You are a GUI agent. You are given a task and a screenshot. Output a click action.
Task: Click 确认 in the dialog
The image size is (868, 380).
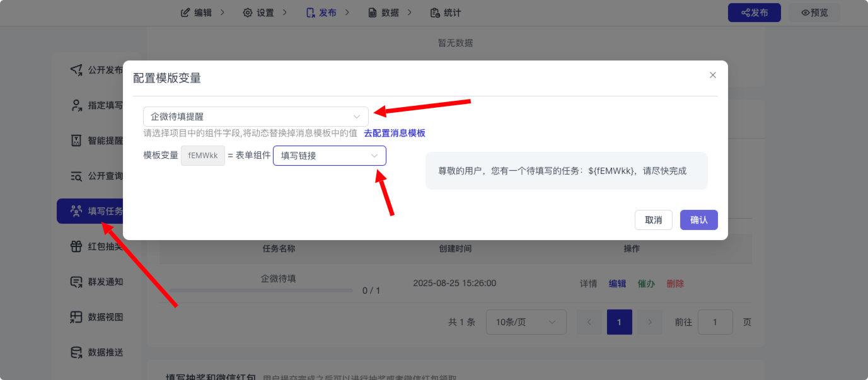tap(699, 220)
